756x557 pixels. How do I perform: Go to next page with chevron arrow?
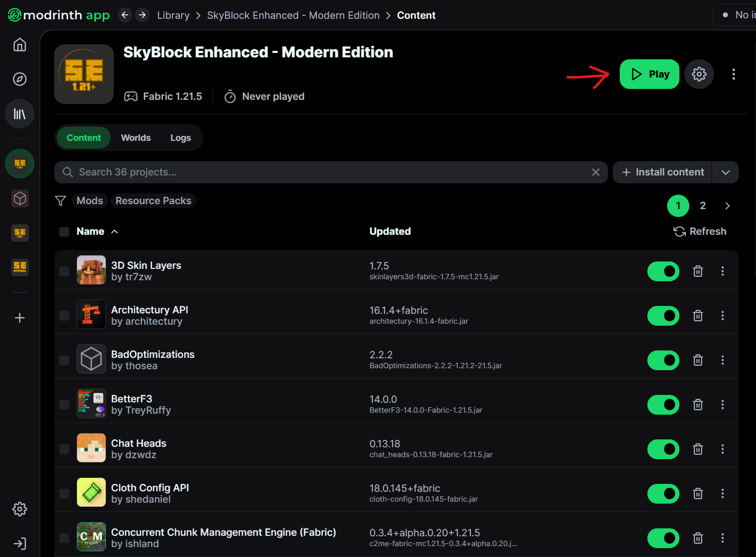[727, 206]
